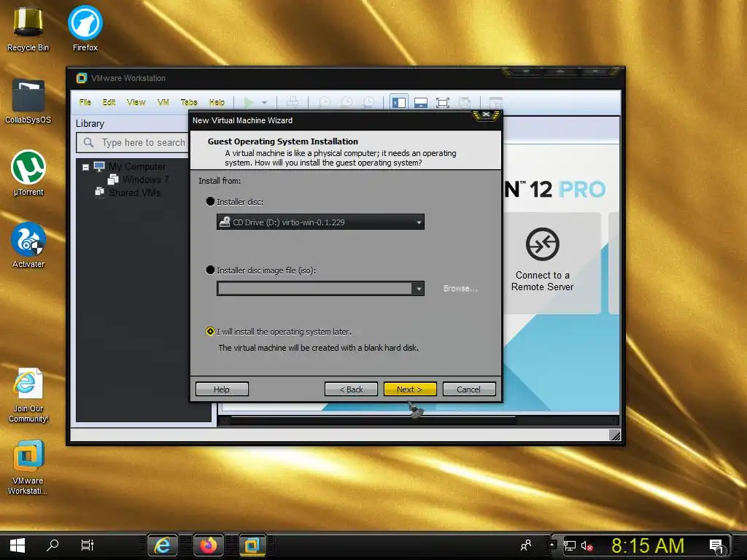Open the Recycle Bin desktop icon
The image size is (747, 560).
(x=28, y=29)
